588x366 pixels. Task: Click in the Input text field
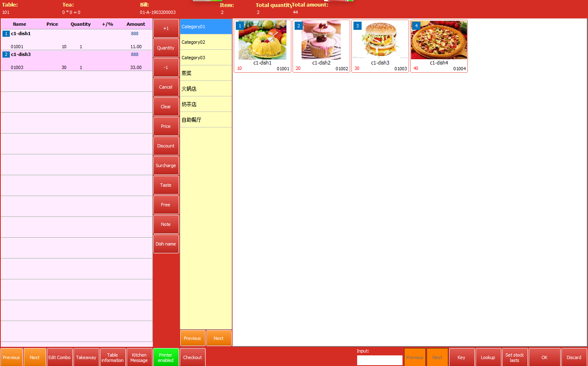point(380,360)
